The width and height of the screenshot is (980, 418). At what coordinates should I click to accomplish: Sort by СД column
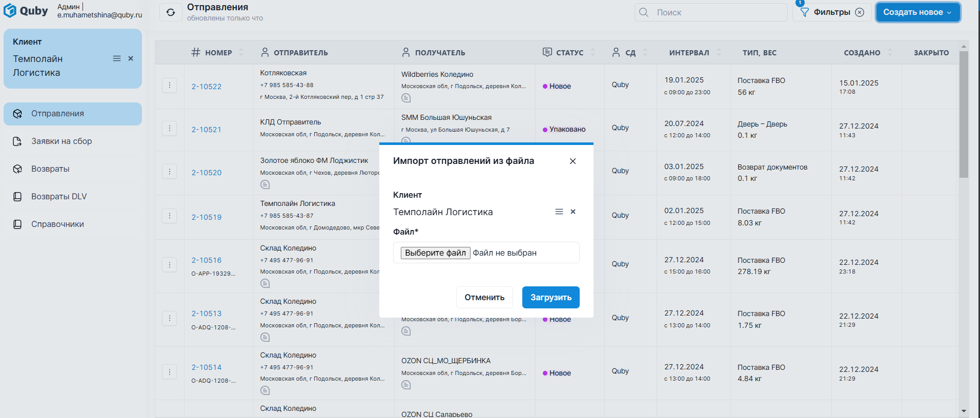click(x=645, y=52)
